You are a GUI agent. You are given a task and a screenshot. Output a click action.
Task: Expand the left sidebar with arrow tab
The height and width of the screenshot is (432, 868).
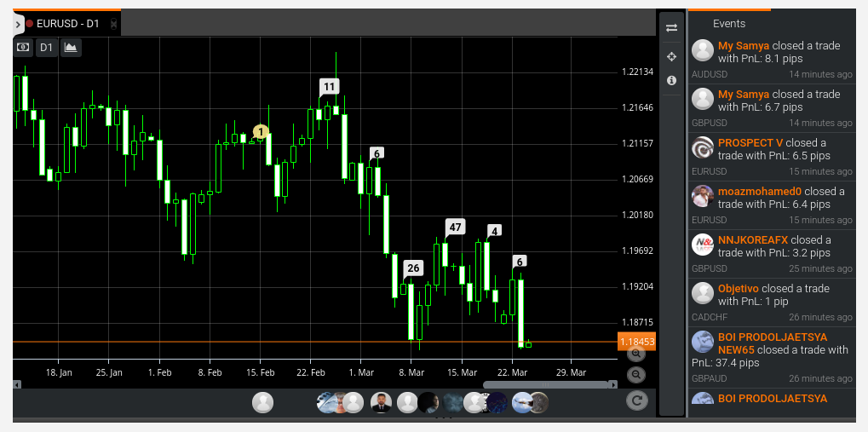click(17, 25)
